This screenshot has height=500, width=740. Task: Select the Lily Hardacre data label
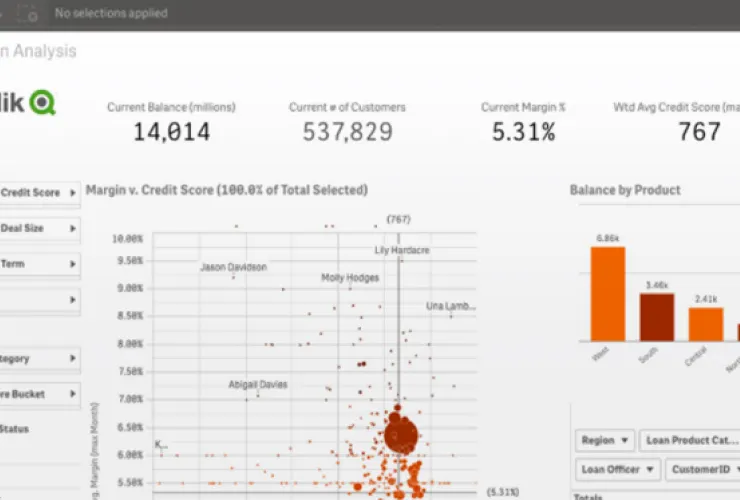402,250
